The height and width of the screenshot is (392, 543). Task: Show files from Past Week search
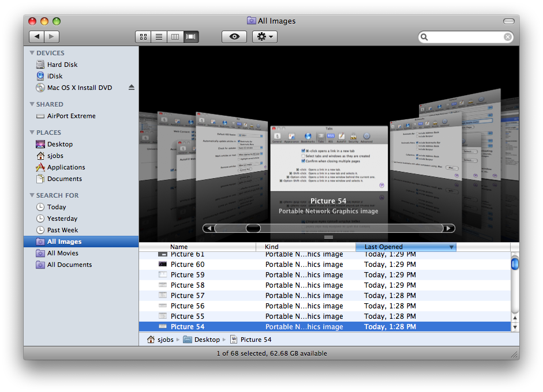coord(81,230)
